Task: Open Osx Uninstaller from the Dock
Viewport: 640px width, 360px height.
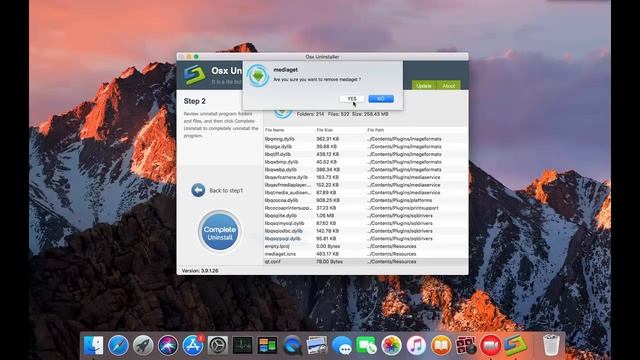Action: 516,345
